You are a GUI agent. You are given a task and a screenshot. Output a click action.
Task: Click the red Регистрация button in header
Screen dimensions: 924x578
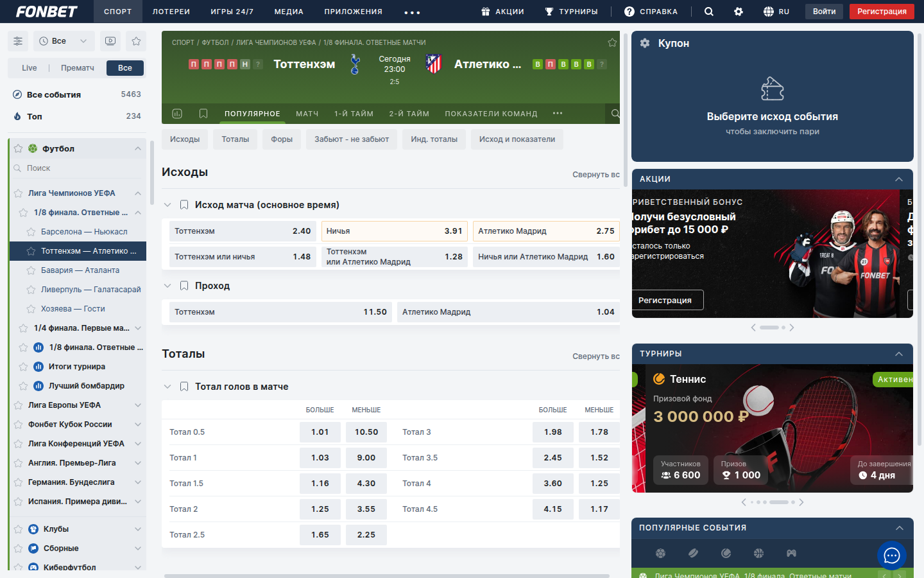[882, 12]
